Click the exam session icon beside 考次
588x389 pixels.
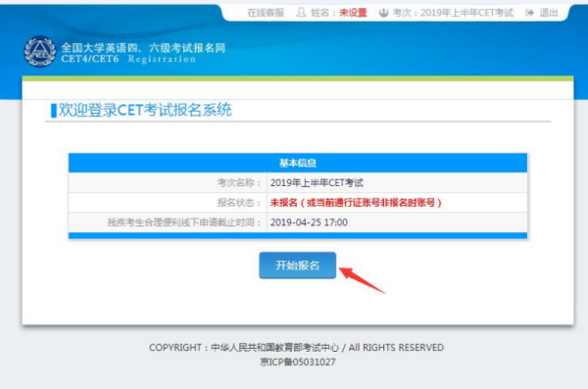pos(383,13)
